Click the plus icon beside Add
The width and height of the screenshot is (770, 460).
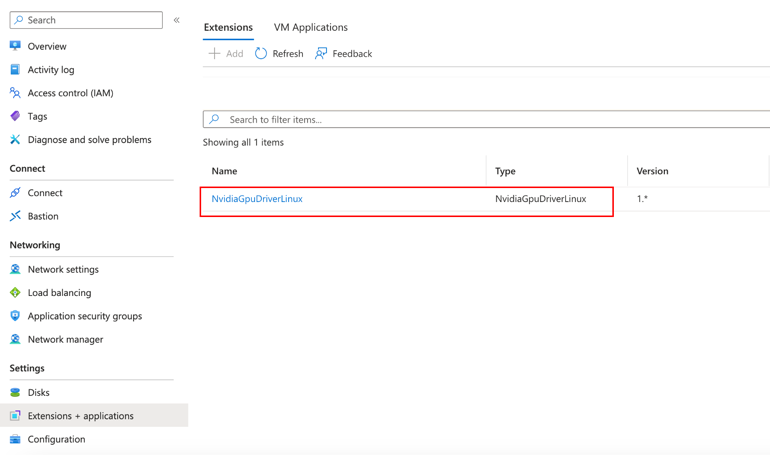coord(215,53)
